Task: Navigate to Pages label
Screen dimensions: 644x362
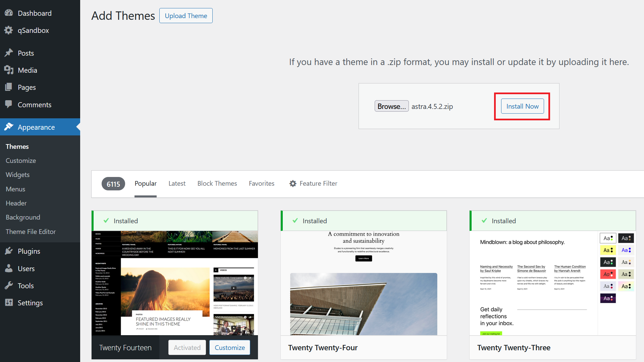Action: coord(27,87)
